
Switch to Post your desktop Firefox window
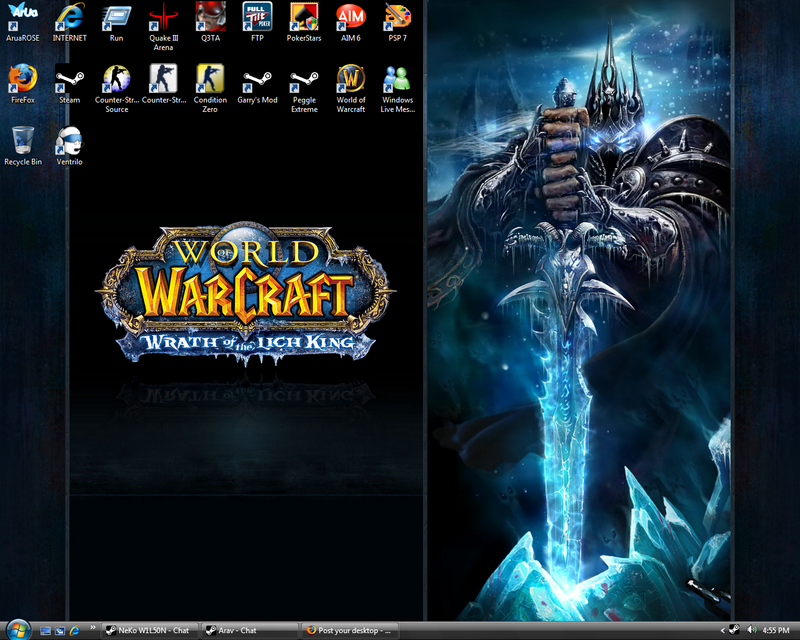click(349, 631)
